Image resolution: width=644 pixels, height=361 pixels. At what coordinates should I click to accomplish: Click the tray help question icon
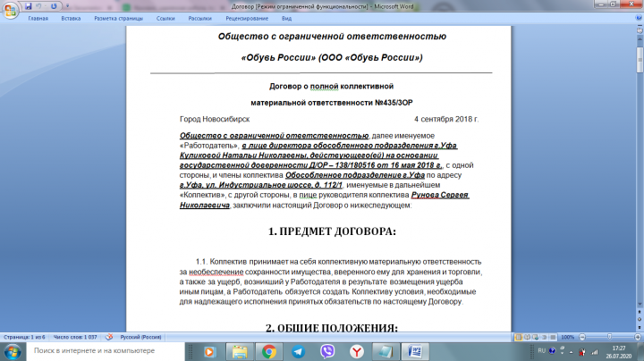(x=552, y=351)
